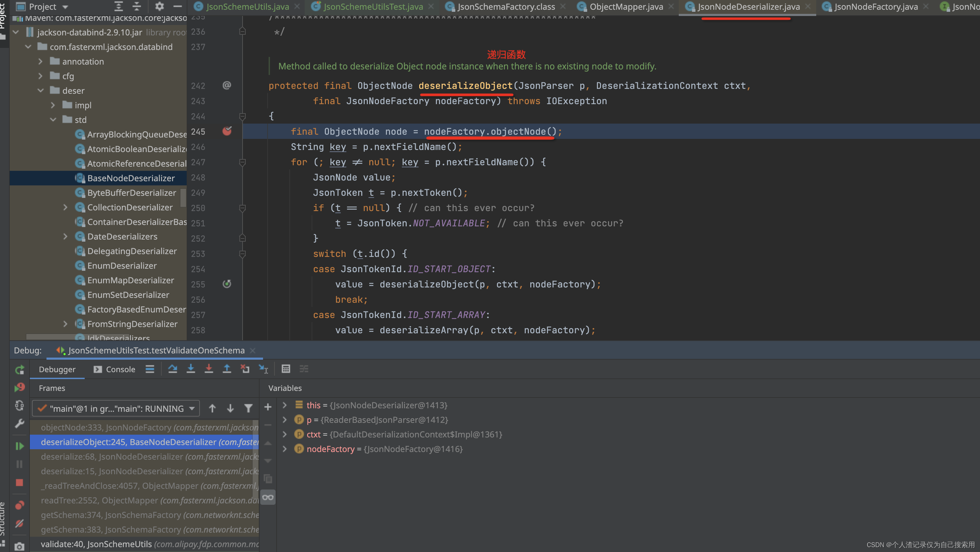Expand the CollectionDeserializer node
The width and height of the screenshot is (980, 552).
66,208
